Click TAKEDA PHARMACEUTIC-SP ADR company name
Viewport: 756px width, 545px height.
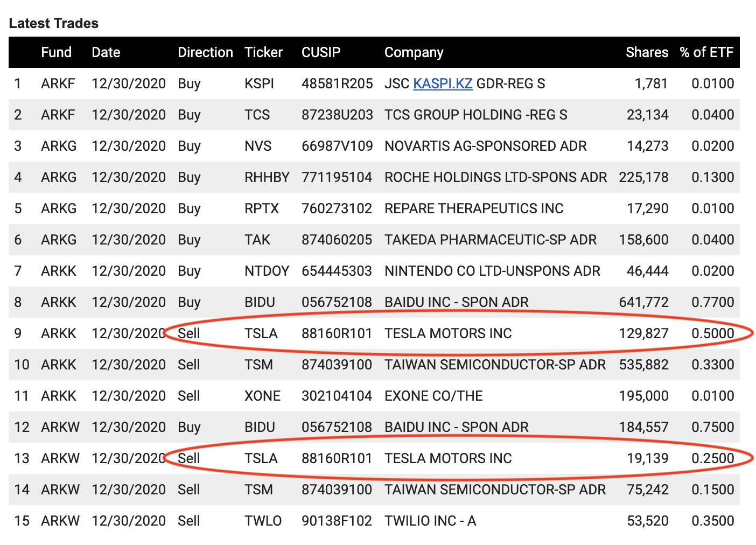[490, 240]
